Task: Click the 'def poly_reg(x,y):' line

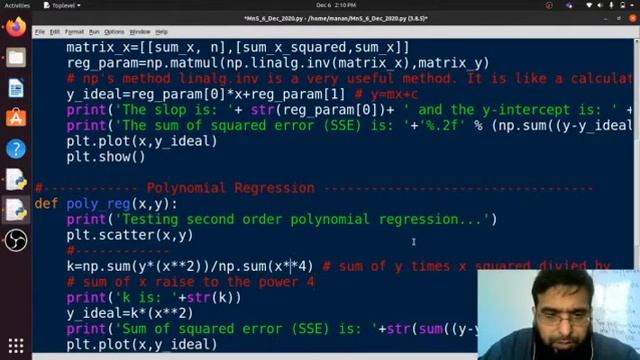Action: 106,204
